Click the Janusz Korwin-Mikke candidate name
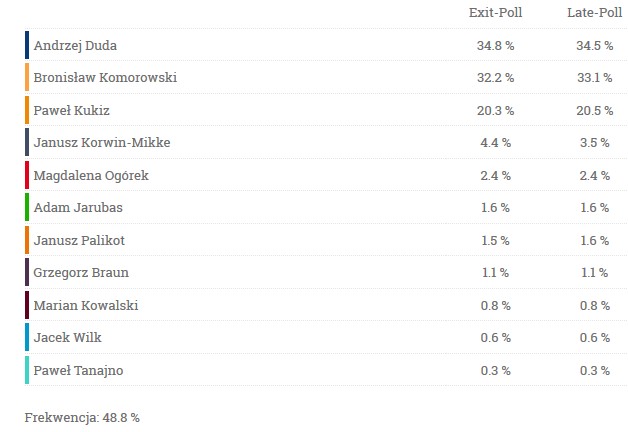The height and width of the screenshot is (432, 628). click(102, 142)
